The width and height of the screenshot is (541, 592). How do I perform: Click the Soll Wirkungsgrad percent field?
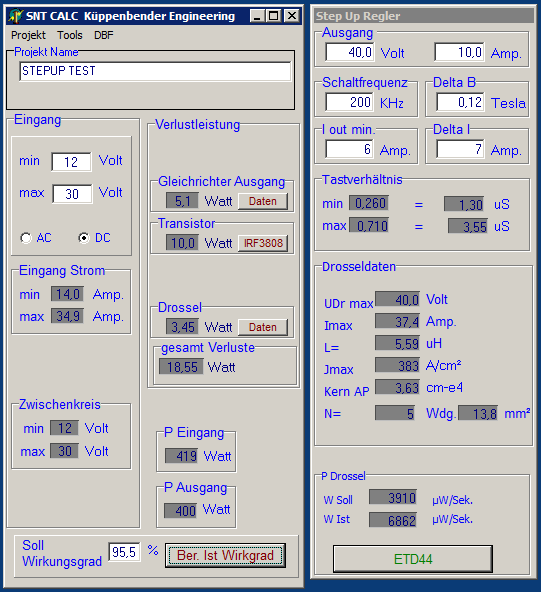(x=124, y=552)
